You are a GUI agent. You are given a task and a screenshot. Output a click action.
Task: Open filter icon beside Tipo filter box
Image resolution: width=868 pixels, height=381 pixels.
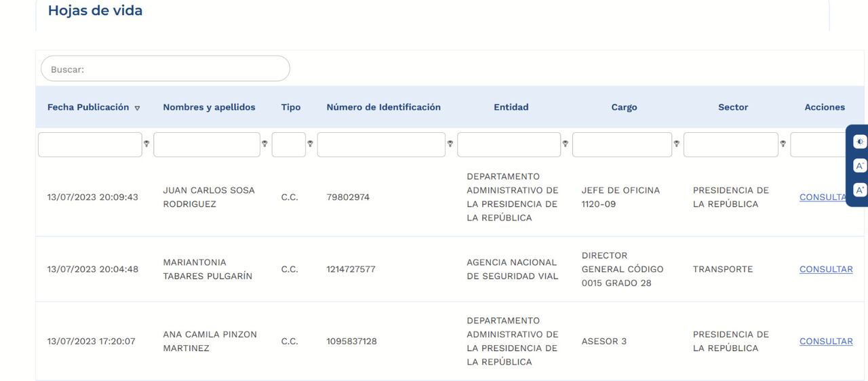[310, 144]
